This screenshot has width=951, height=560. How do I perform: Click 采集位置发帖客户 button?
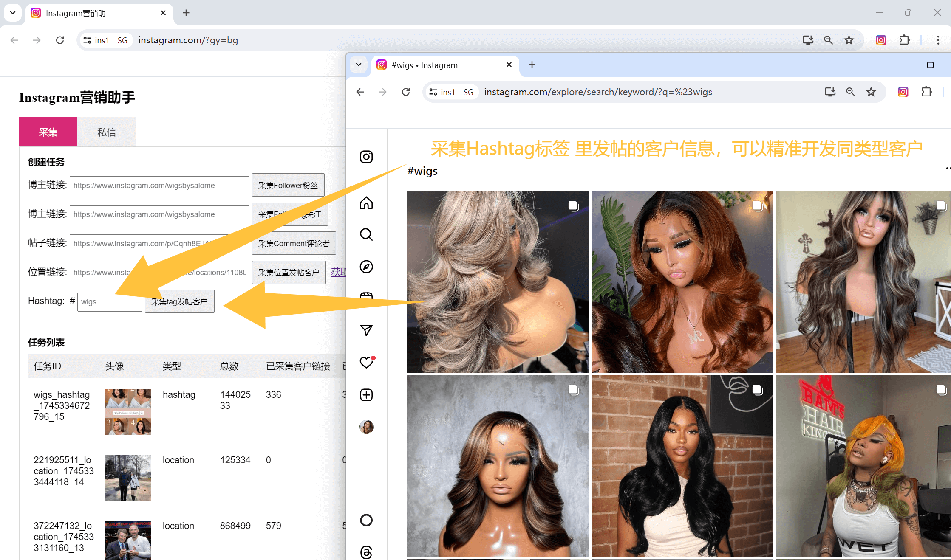(289, 272)
